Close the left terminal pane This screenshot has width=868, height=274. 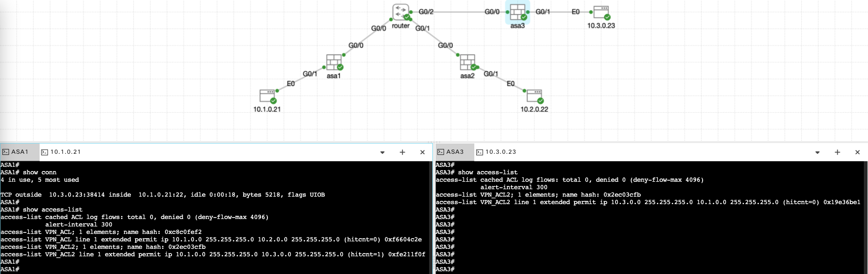(x=423, y=152)
